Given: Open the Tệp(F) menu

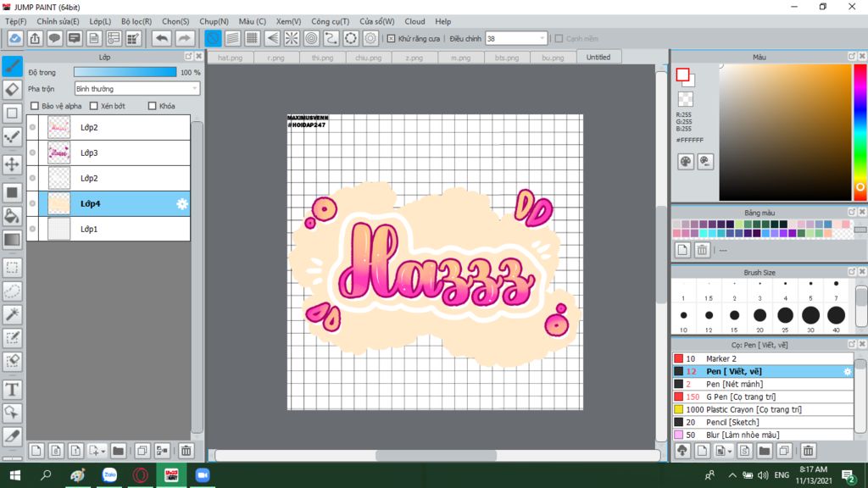Looking at the screenshot, I should click(15, 21).
